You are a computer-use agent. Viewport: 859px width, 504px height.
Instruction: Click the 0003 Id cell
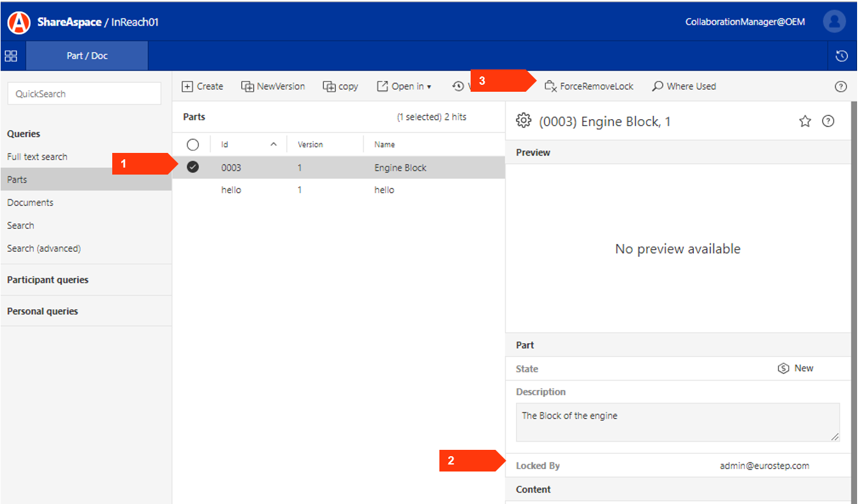[231, 168]
